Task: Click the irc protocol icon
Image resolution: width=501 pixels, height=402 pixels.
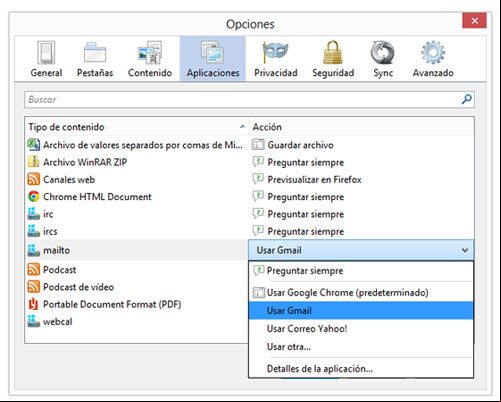Action: click(x=33, y=214)
